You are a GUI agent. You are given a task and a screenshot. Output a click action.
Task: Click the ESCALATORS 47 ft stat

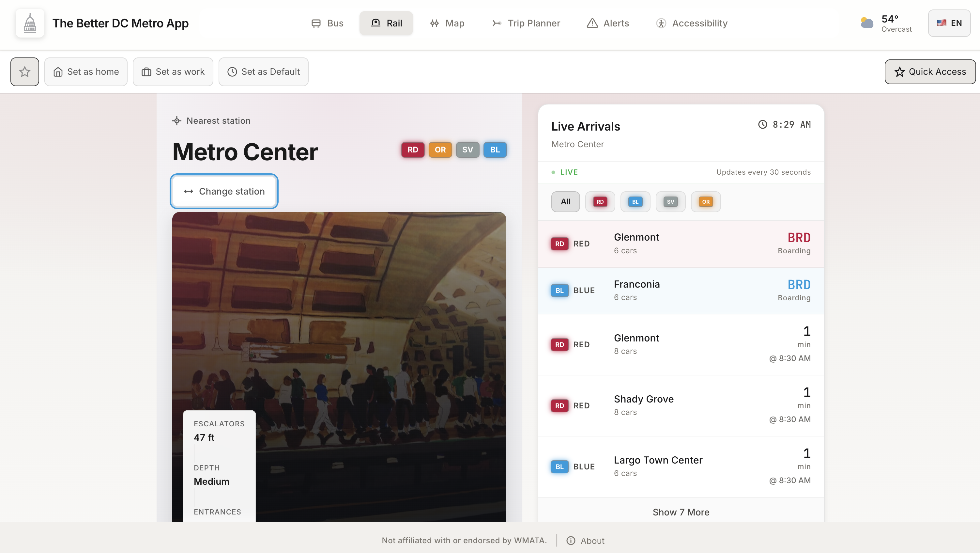click(219, 431)
